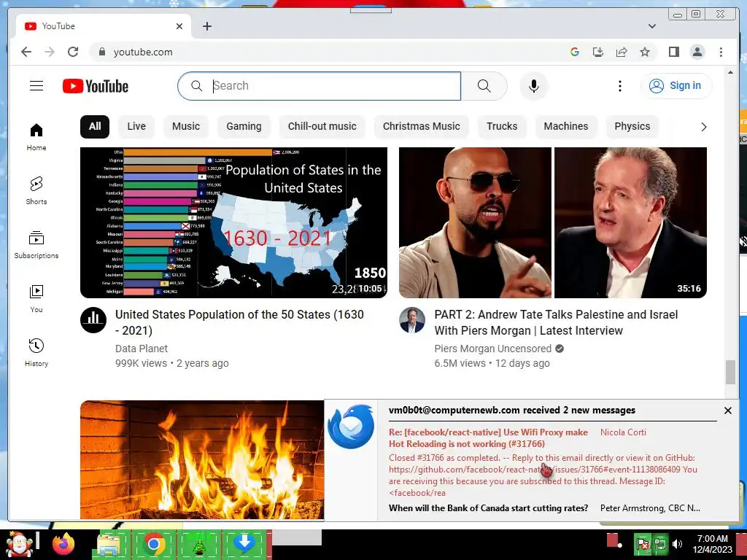This screenshot has width=747, height=560.
Task: Click the search magnifier button
Action: (x=484, y=86)
